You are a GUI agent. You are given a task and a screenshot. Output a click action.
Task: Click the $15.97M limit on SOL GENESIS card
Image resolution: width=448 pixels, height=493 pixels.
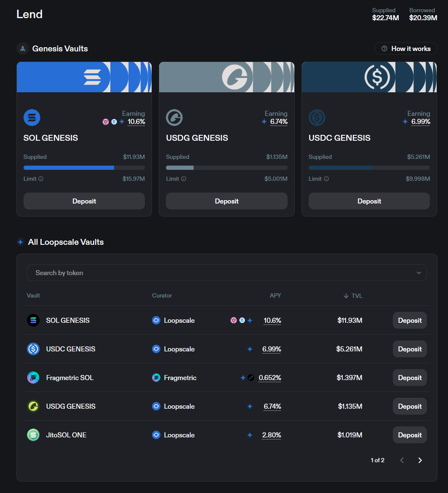[x=133, y=179]
